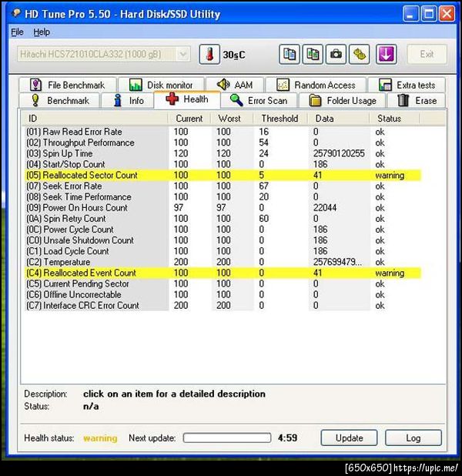462x476 pixels.
Task: Select the (05) Reallocated Sector Count row
Action: click(223, 175)
